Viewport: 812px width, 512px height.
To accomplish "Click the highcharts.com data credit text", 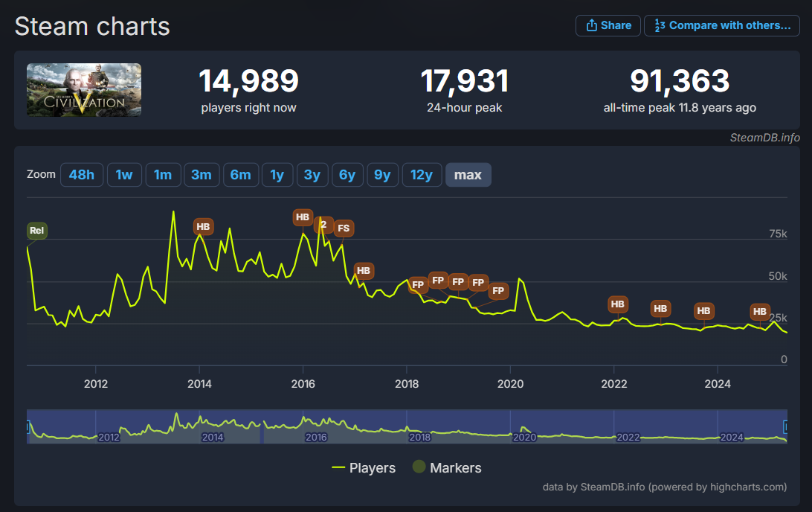I will point(665,487).
